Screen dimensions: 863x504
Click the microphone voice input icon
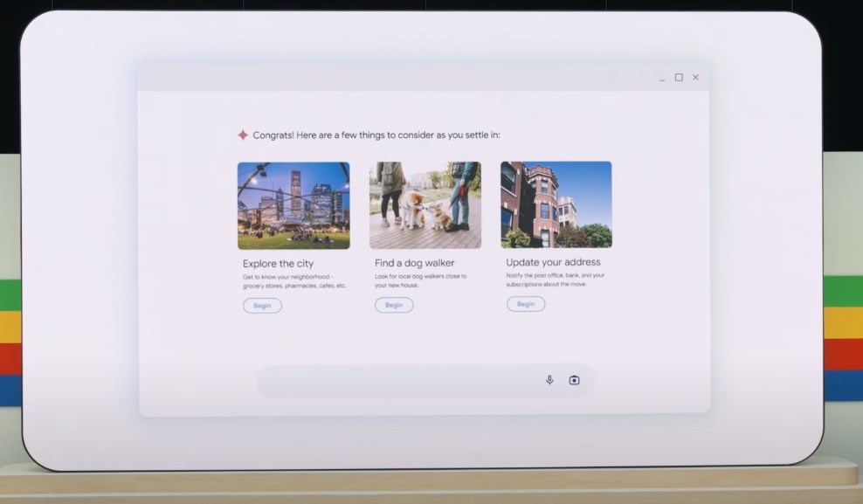coord(549,380)
